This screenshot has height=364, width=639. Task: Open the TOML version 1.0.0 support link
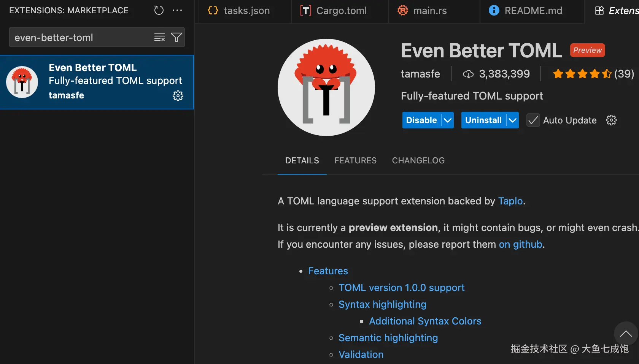click(402, 288)
